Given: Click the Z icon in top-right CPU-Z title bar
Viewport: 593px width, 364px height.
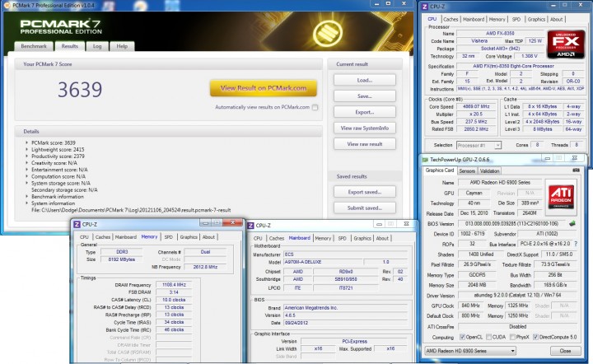Looking at the screenshot, I should click(x=425, y=7).
